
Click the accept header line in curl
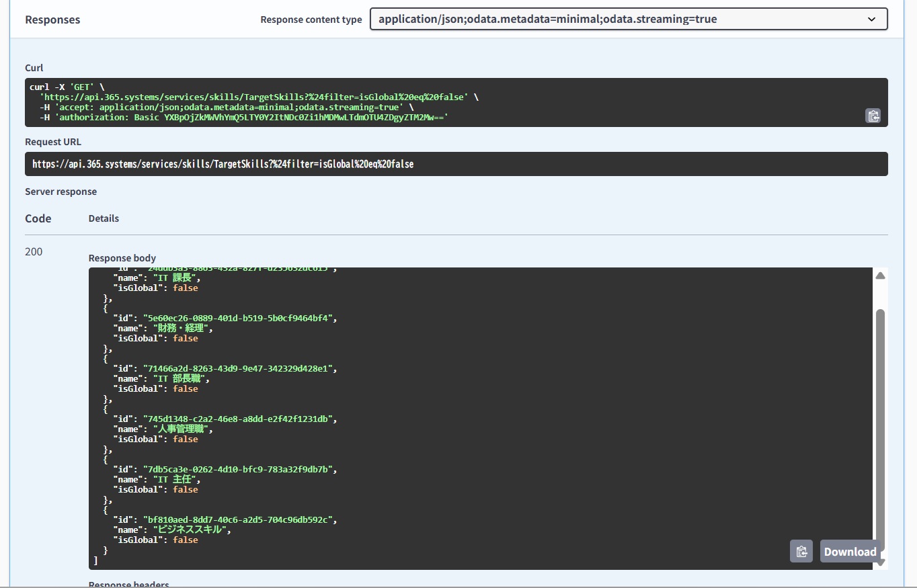[x=227, y=107]
